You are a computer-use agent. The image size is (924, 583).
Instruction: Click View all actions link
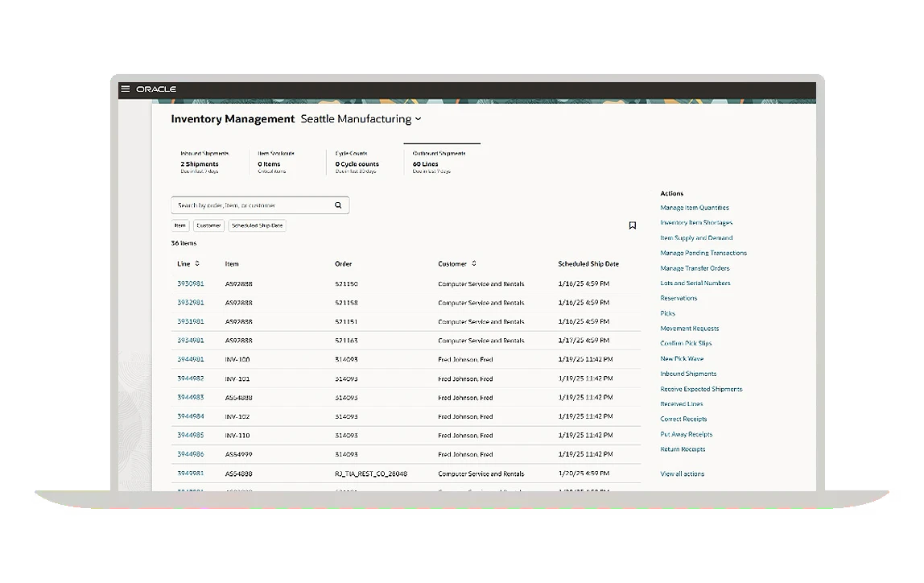pyautogui.click(x=682, y=474)
